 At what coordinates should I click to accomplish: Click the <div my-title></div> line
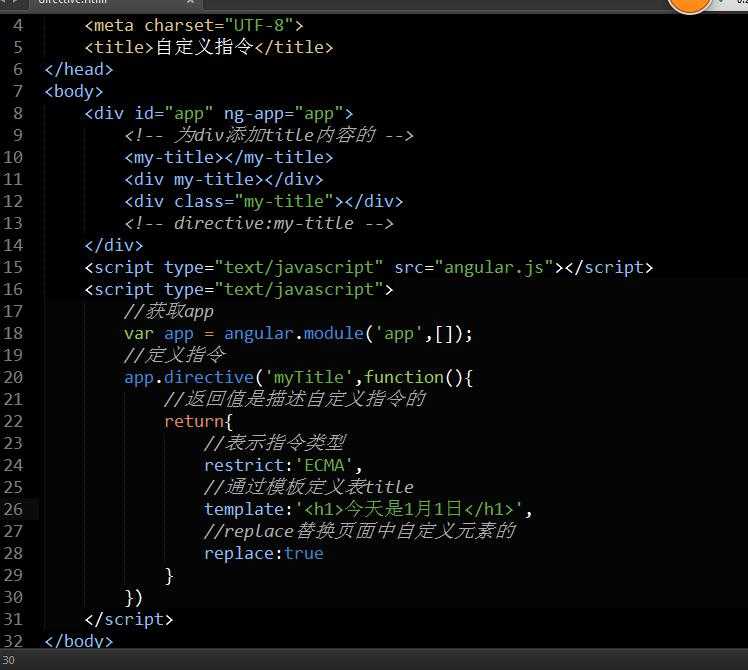point(224,179)
